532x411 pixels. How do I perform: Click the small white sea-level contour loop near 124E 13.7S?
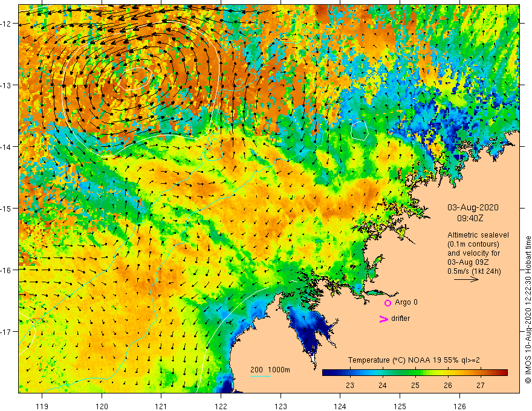(x=360, y=131)
